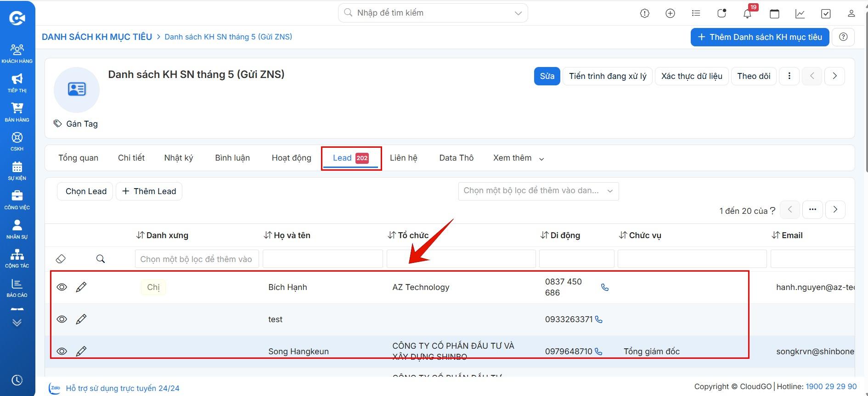Click the help question mark button
Viewport: 868px width, 396px height.
coord(843,37)
